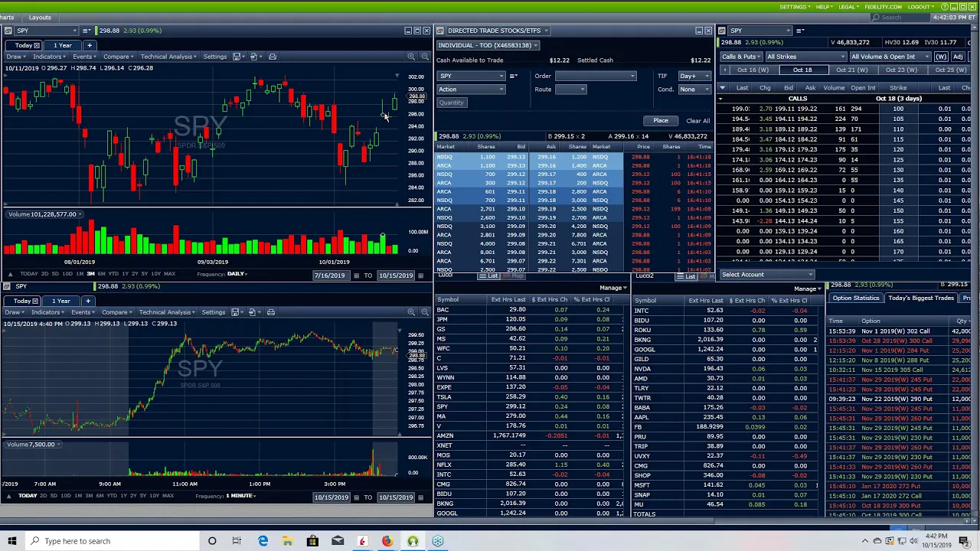Click the Place order button

coord(661,121)
